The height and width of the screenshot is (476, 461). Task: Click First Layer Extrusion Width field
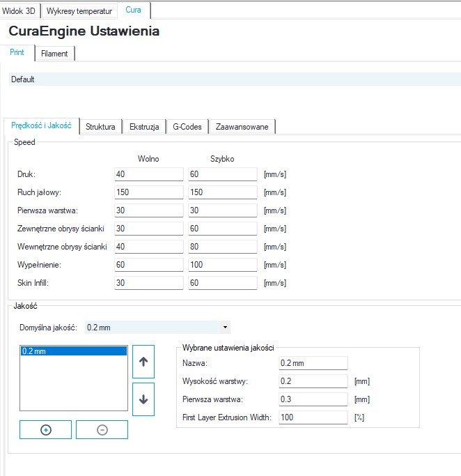313,417
